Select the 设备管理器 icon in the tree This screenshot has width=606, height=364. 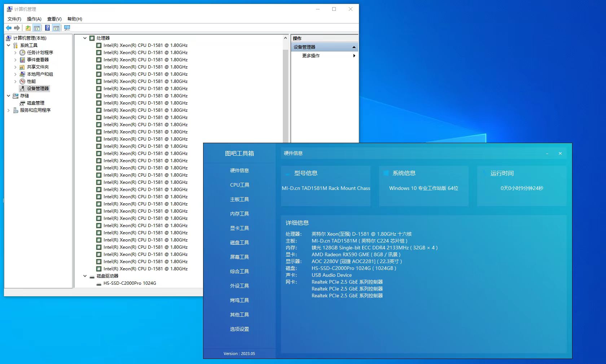pos(22,88)
